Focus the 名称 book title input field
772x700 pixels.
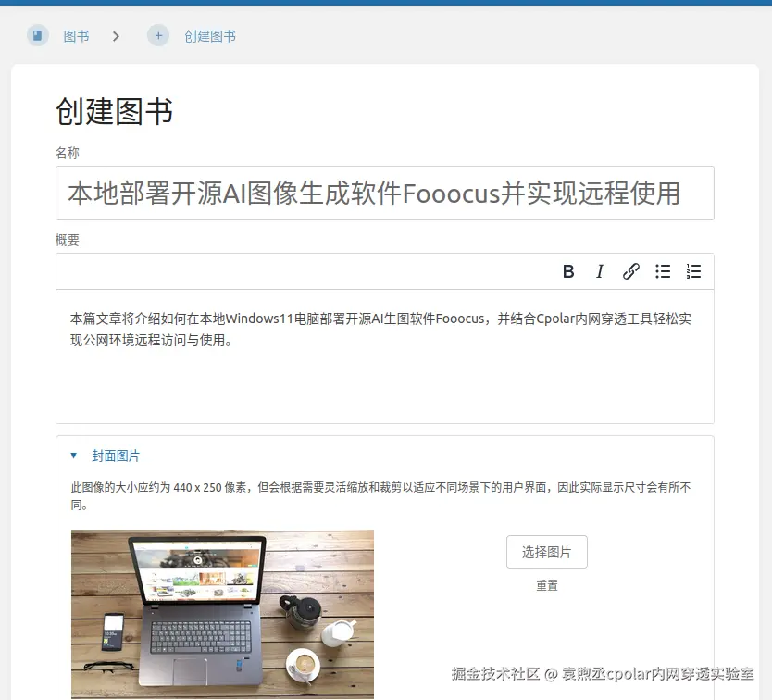coord(384,194)
